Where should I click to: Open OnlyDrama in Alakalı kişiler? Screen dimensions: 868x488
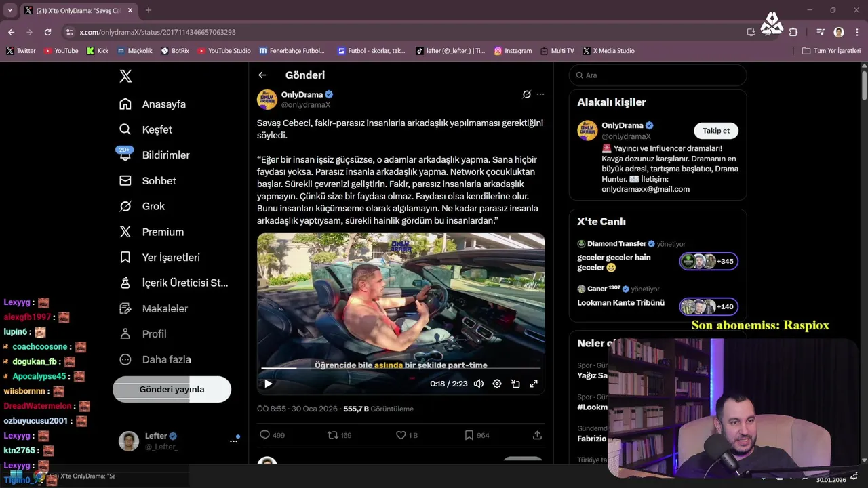pyautogui.click(x=622, y=125)
